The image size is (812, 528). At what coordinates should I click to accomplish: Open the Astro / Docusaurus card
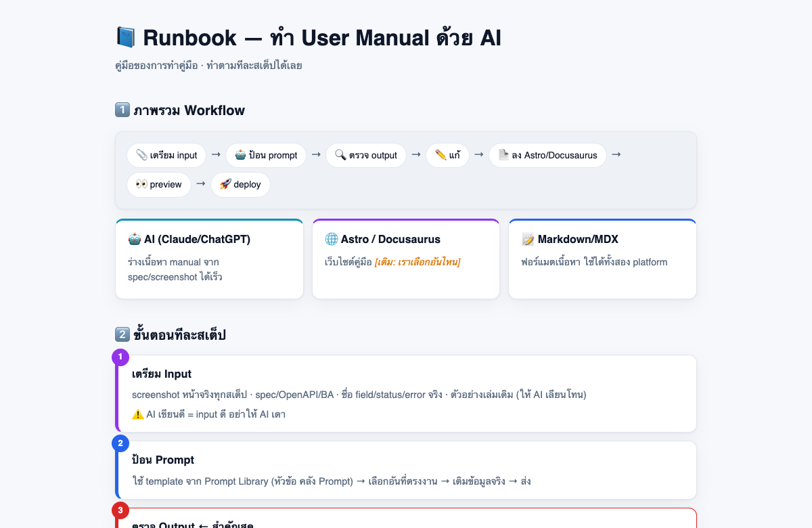pyautogui.click(x=406, y=259)
